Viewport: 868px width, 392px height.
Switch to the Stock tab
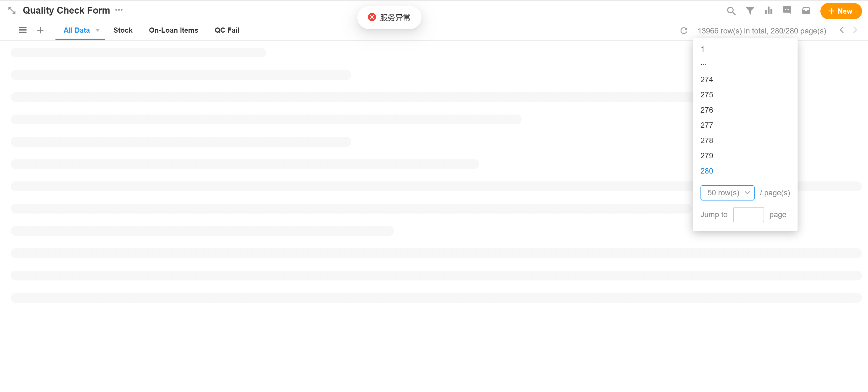click(123, 30)
